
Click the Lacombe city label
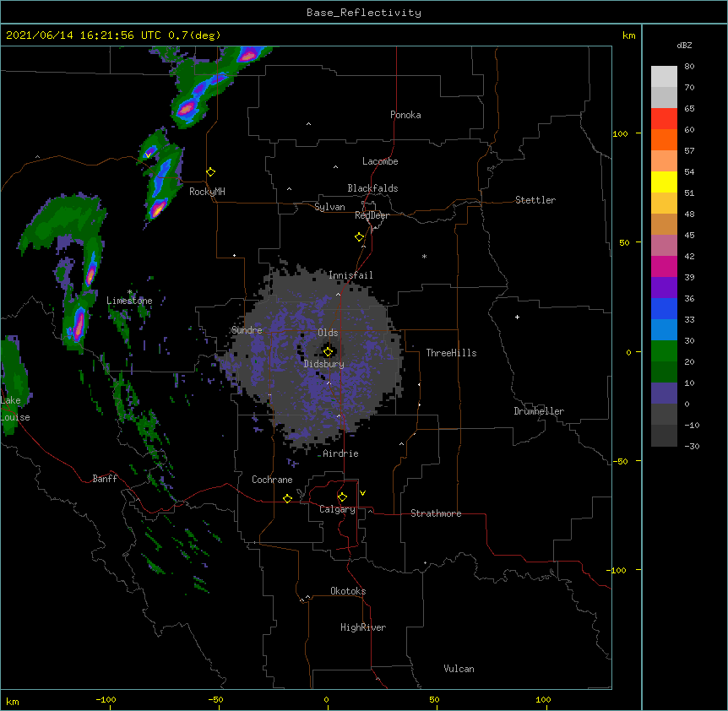[x=380, y=161]
